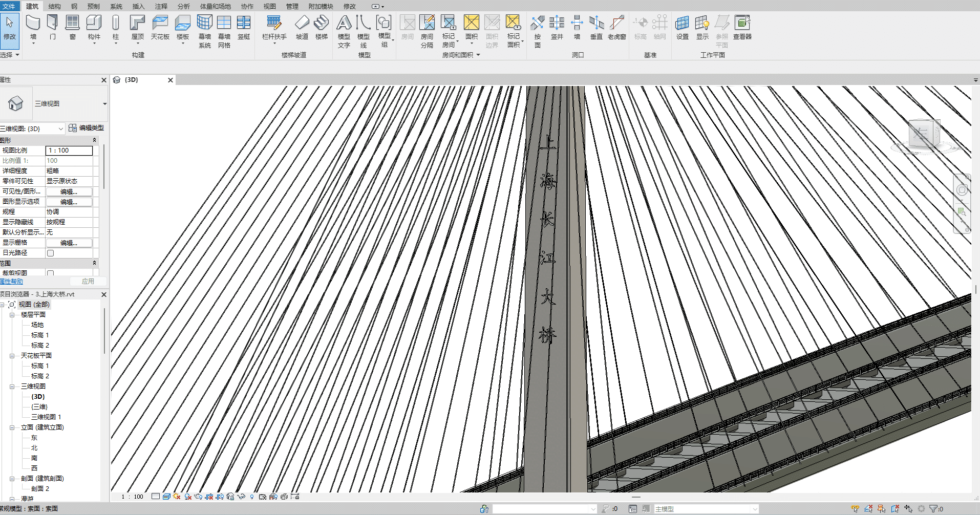Screen dimensions: 980x515
Task: Click the View Scale (视图比例) 1:100 field
Action: point(69,151)
